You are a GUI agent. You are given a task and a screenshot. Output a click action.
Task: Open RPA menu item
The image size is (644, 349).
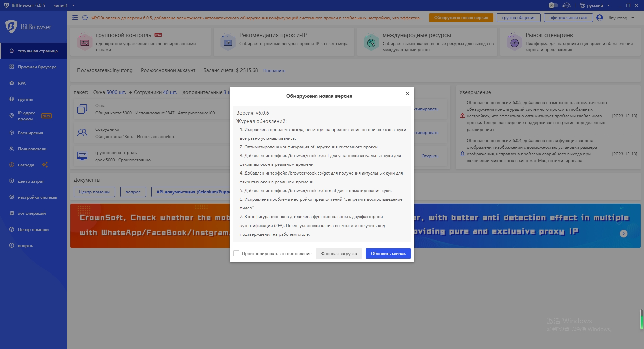point(34,83)
